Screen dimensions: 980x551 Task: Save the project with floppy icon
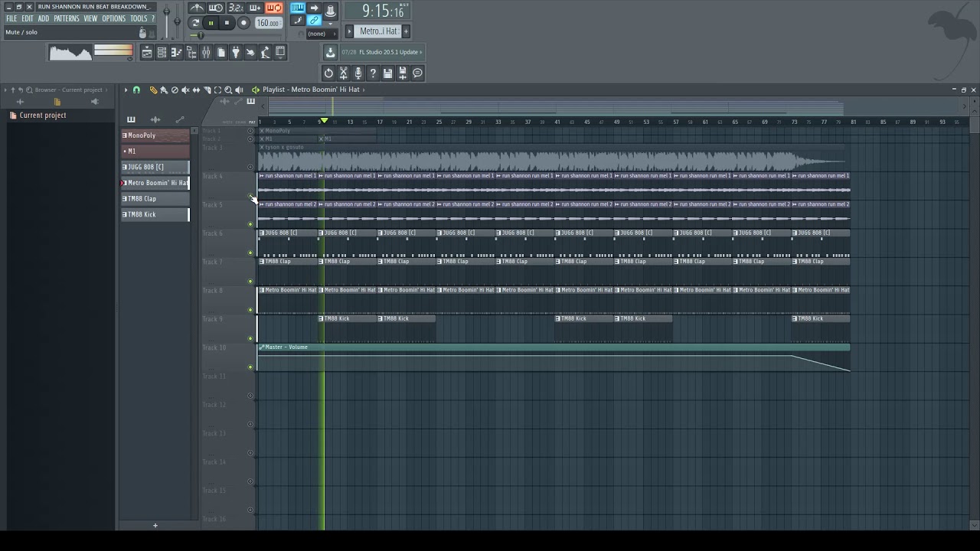(x=388, y=73)
